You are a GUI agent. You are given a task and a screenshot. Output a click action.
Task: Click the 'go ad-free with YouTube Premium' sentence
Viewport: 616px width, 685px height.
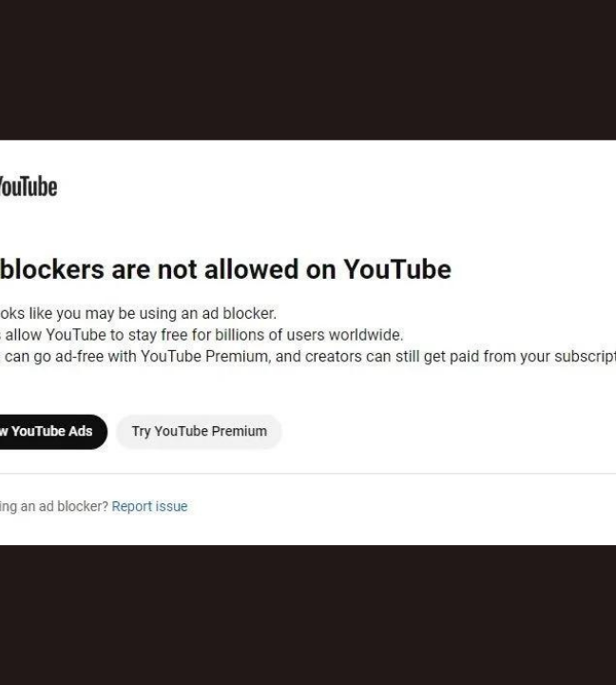(308, 357)
